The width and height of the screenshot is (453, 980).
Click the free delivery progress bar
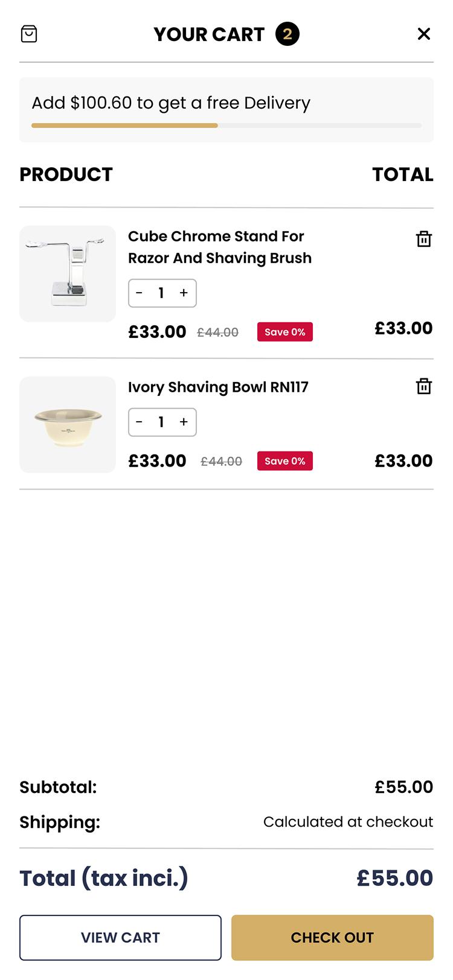pos(226,126)
